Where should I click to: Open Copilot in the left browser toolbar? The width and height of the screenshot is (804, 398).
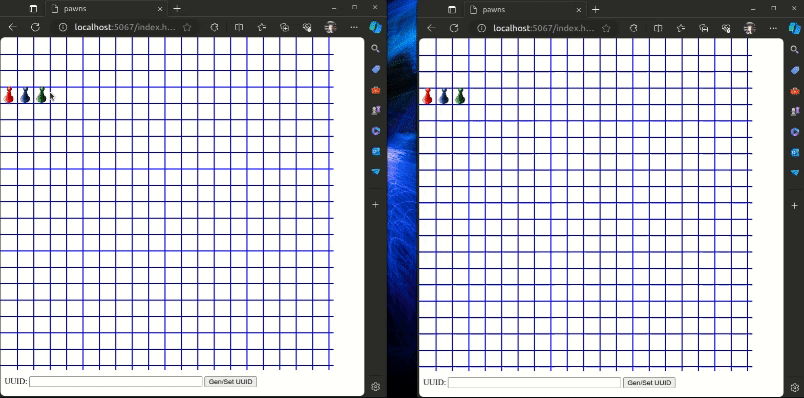point(376,27)
